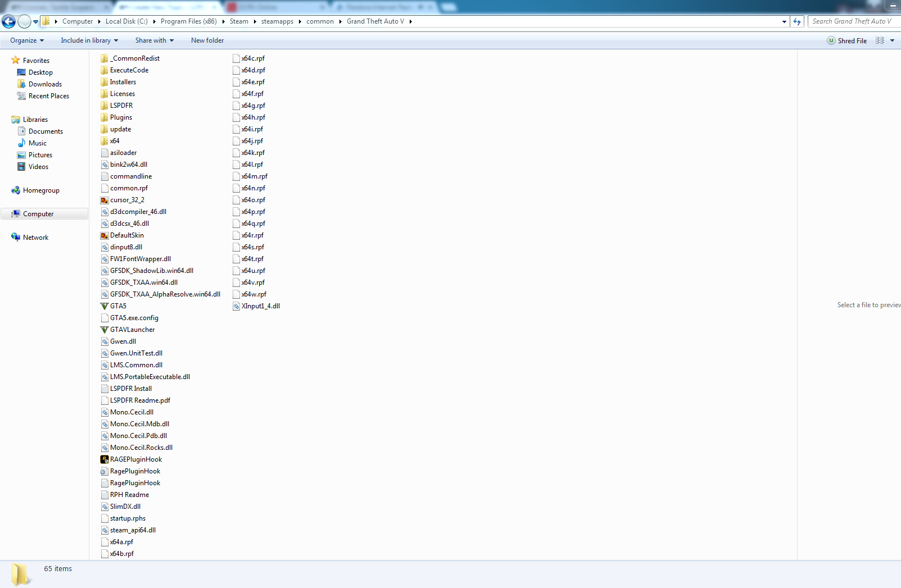Open the Documents library

pos(46,131)
